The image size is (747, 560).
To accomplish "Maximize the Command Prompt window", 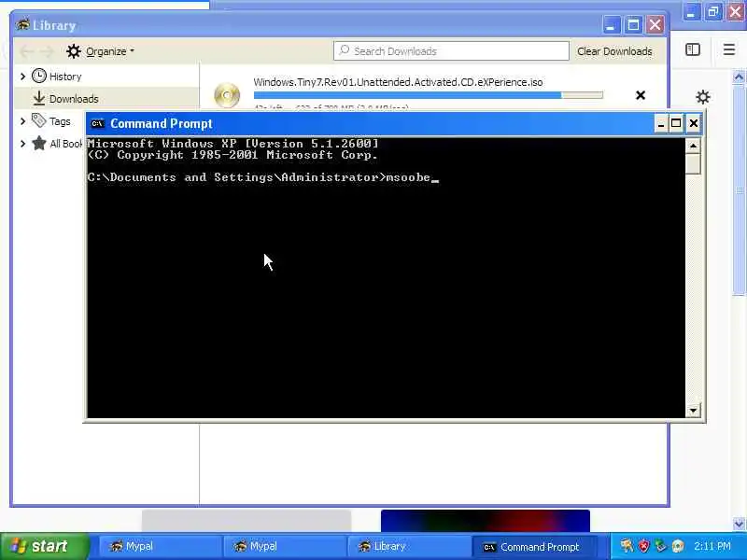I will 676,124.
